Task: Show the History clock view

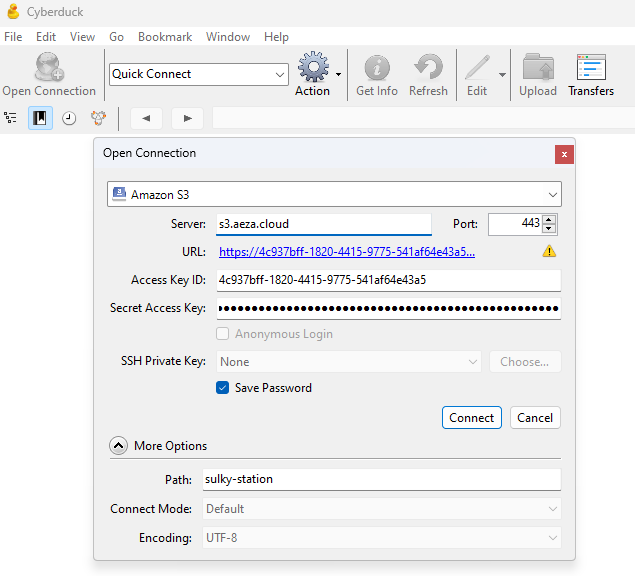Action: 69,118
